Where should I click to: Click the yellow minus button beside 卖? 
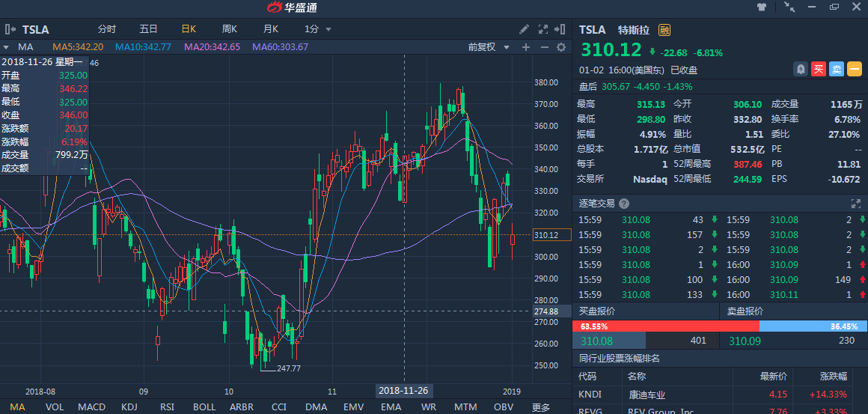click(x=855, y=70)
